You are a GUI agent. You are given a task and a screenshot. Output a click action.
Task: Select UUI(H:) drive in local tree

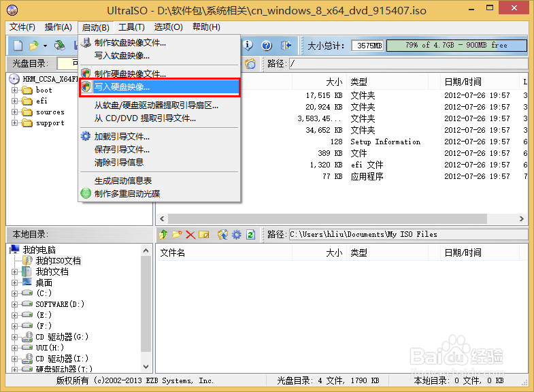[50, 348]
